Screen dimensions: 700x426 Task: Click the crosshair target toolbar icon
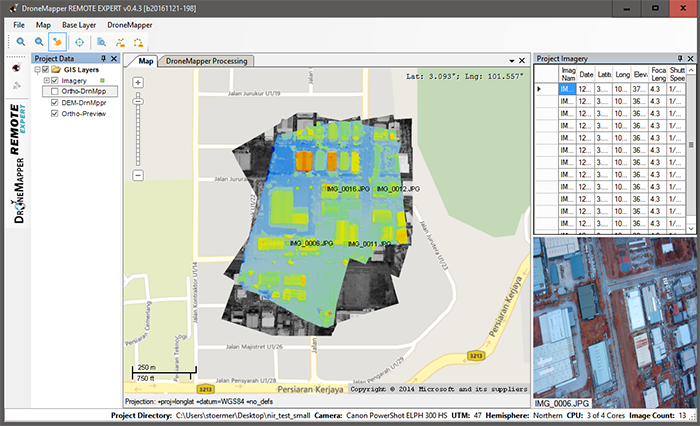pos(80,42)
